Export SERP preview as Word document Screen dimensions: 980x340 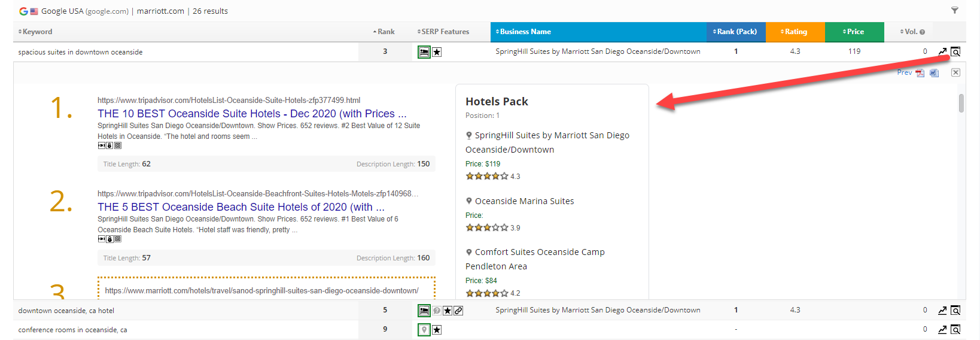coord(934,73)
